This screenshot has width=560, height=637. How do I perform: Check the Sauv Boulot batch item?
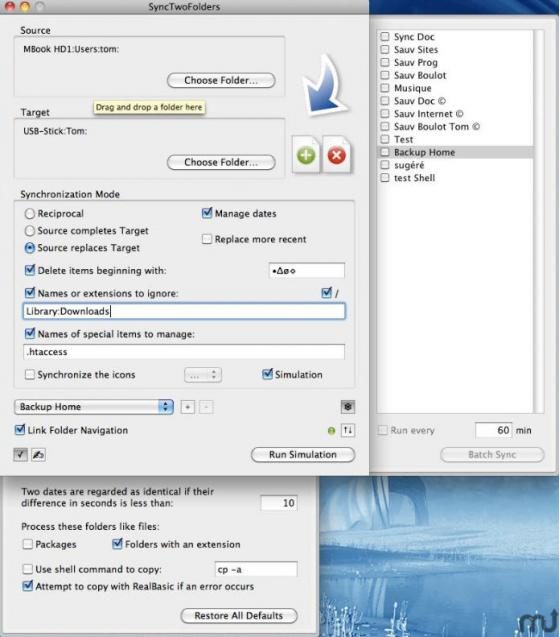point(384,75)
